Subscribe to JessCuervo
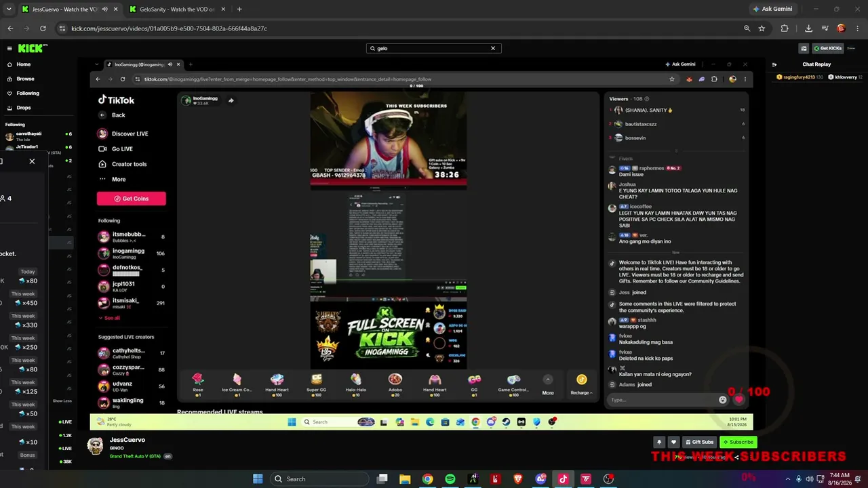Image resolution: width=868 pixels, height=488 pixels. pyautogui.click(x=738, y=442)
